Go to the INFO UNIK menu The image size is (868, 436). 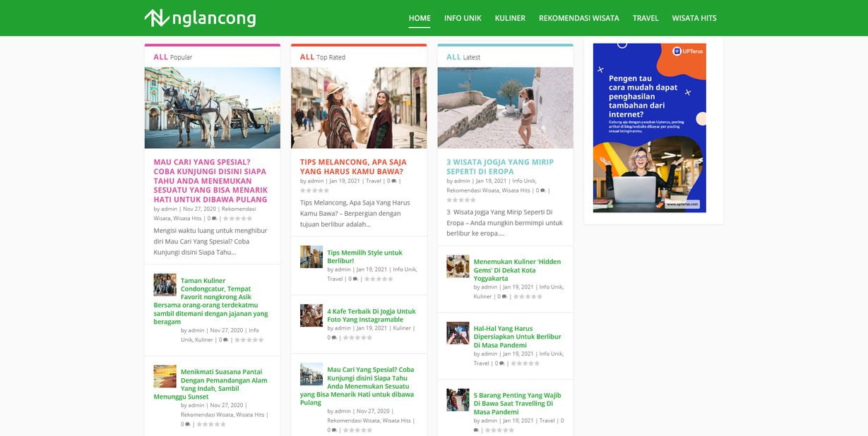coord(463,18)
